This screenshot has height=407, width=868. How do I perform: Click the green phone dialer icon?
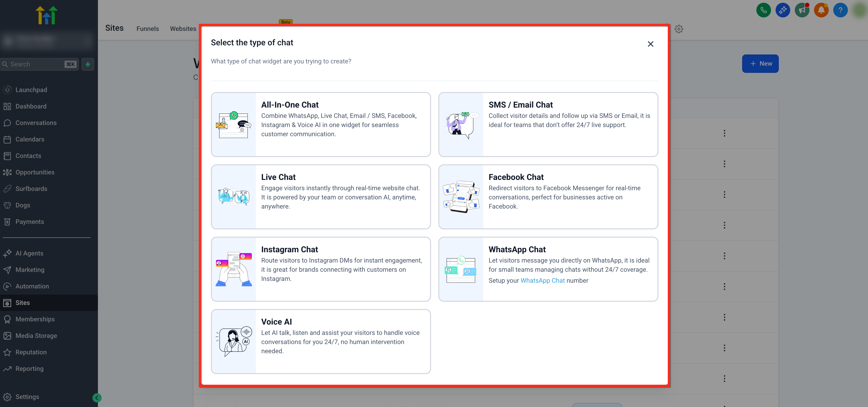coord(763,10)
